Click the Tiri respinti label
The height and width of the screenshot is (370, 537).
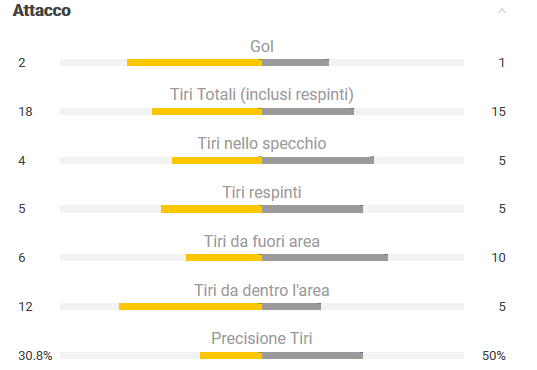point(262,192)
